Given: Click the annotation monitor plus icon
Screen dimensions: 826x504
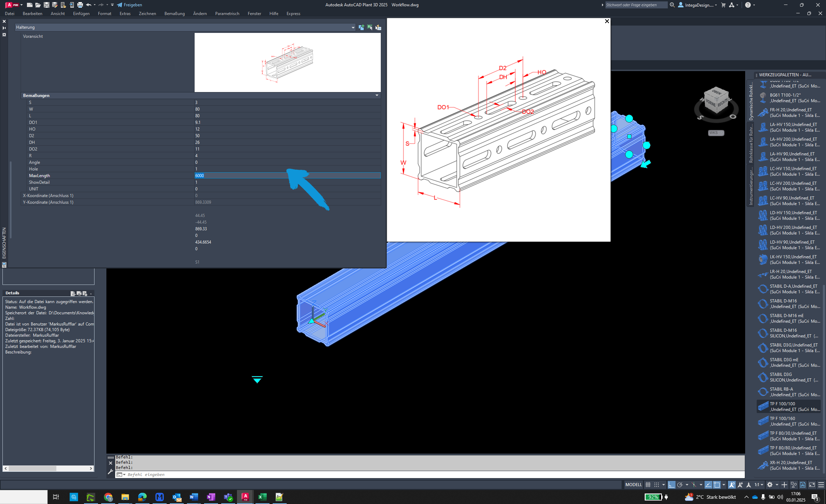Looking at the screenshot, I should (x=784, y=485).
